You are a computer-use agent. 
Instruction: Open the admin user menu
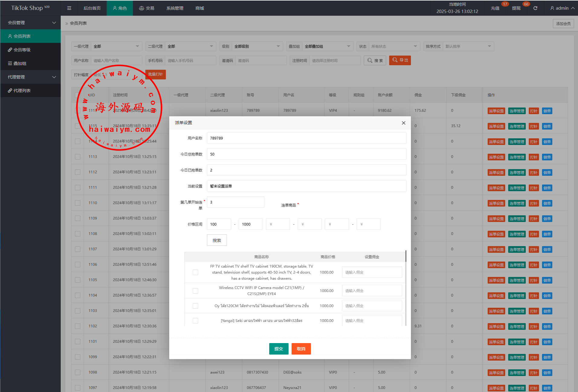tap(562, 8)
